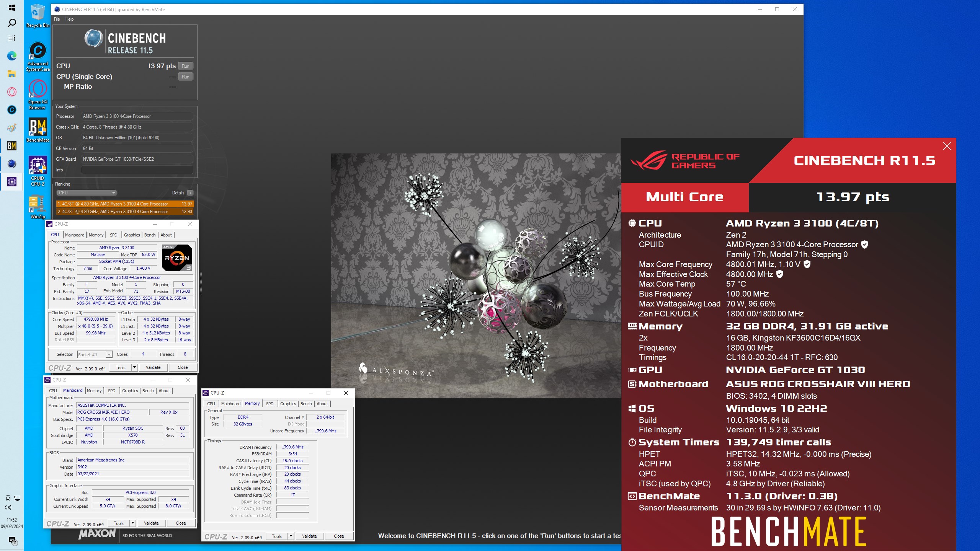Open the Opera GX Browser desktop shortcut
The image size is (980, 551).
38,95
